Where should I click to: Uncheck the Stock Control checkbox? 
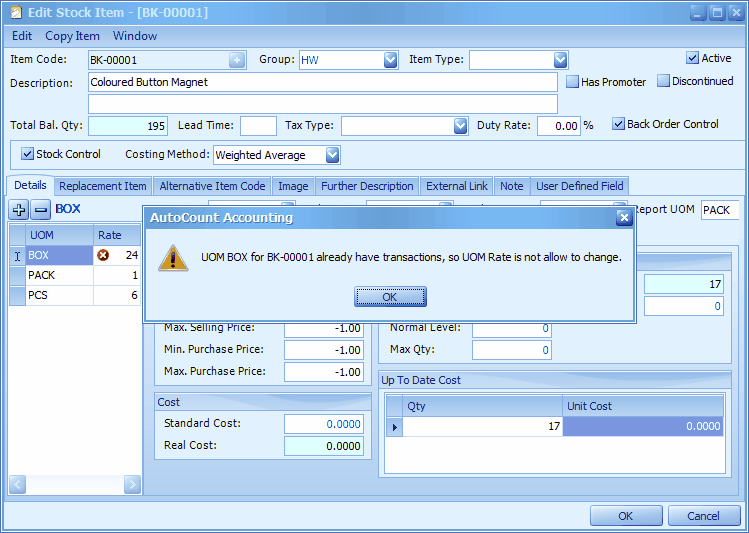click(27, 154)
